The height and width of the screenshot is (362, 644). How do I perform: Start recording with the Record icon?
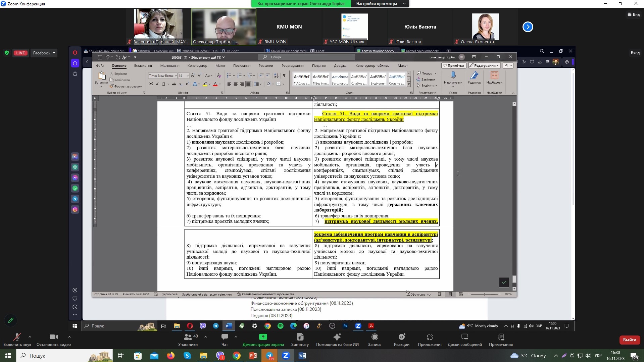(x=375, y=339)
